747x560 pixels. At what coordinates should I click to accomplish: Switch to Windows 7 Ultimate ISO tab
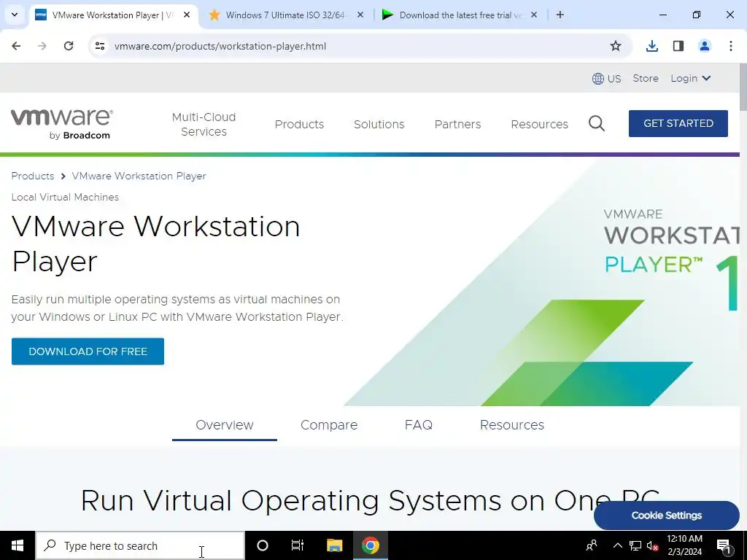pyautogui.click(x=286, y=15)
